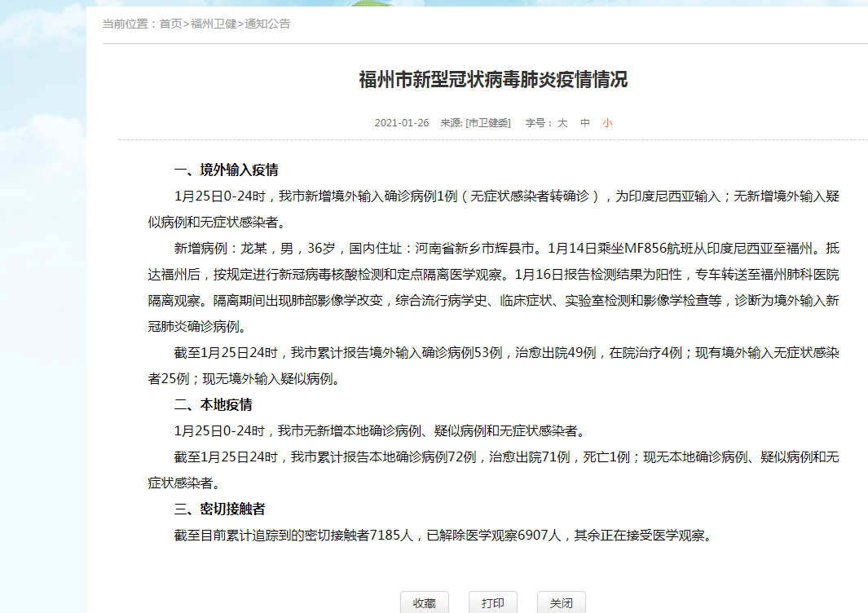This screenshot has width=868, height=613.
Task: Click the 打印 button
Action: pyautogui.click(x=492, y=602)
